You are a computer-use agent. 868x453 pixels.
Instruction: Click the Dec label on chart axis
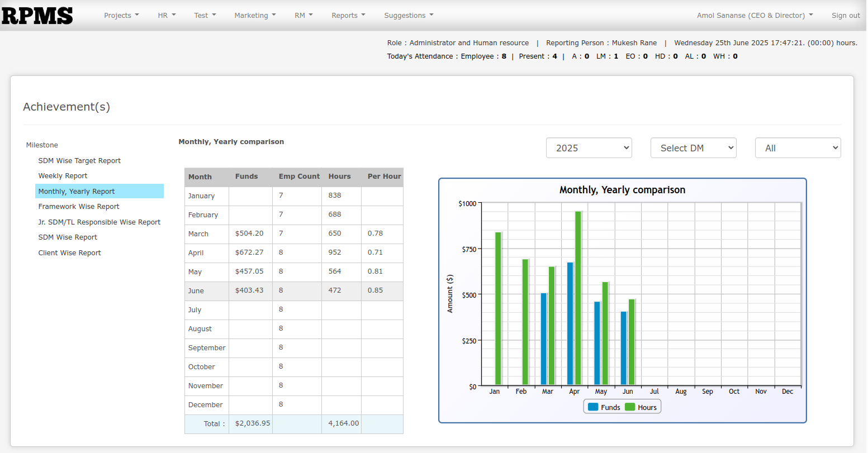[x=788, y=392]
